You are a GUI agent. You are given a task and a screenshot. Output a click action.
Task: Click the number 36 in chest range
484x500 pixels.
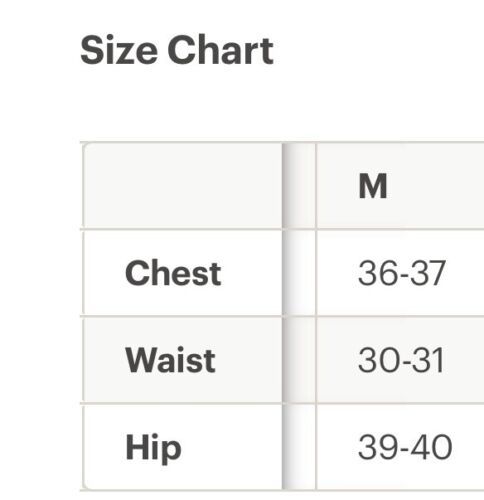point(378,273)
